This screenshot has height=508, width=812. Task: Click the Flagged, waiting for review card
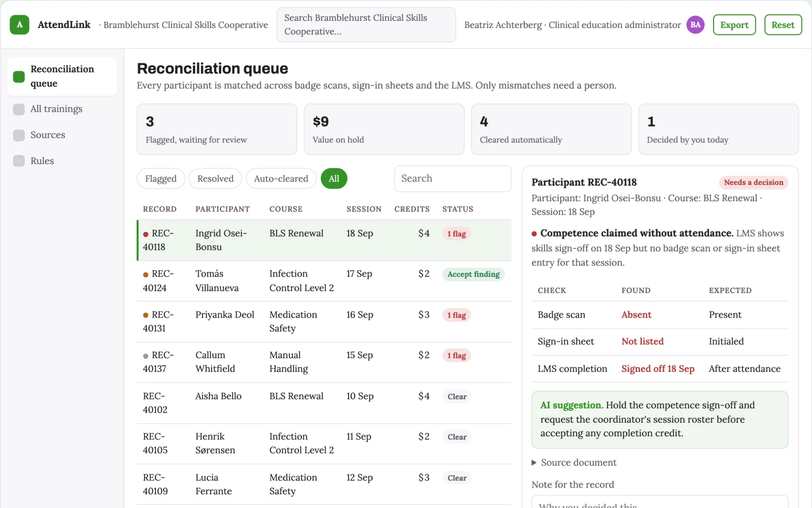click(217, 130)
